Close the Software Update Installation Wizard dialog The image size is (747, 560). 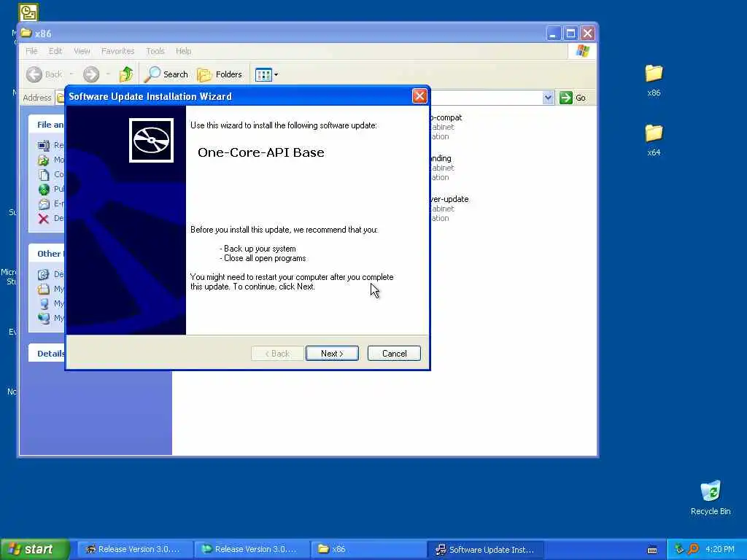click(x=419, y=96)
